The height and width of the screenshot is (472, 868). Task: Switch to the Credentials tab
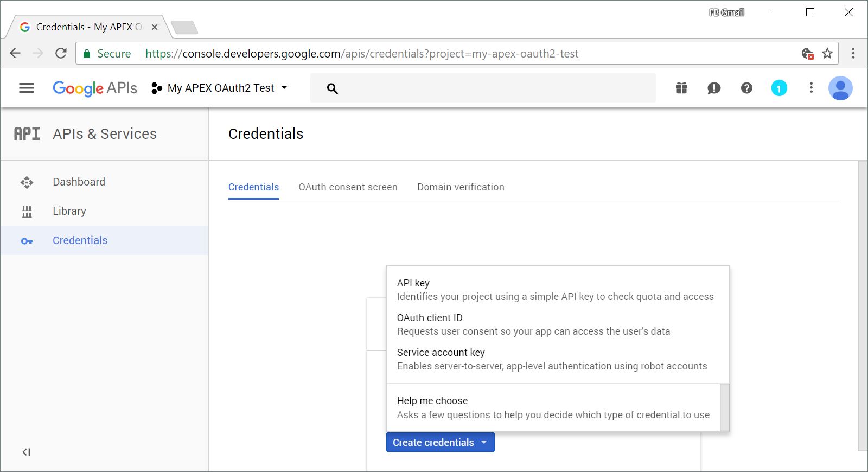(253, 187)
